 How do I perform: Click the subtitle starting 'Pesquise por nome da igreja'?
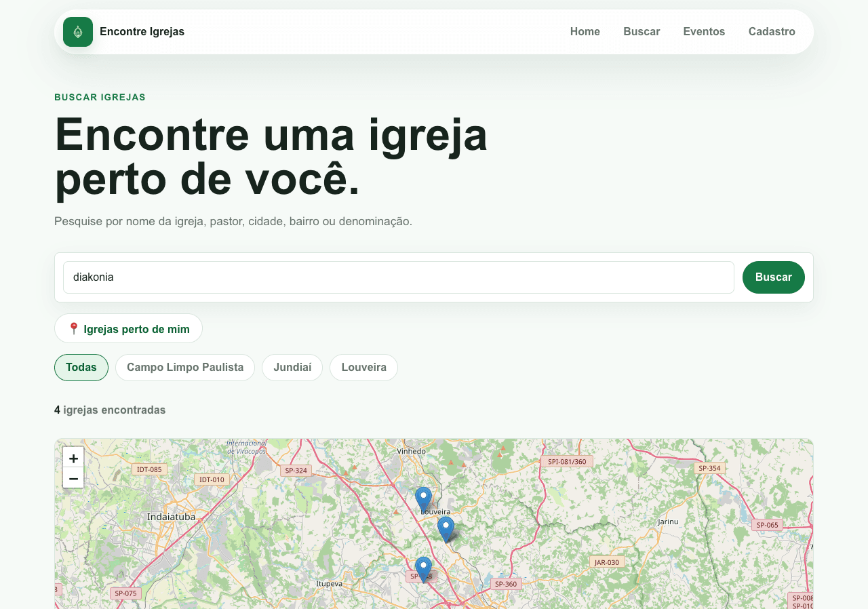tap(233, 222)
